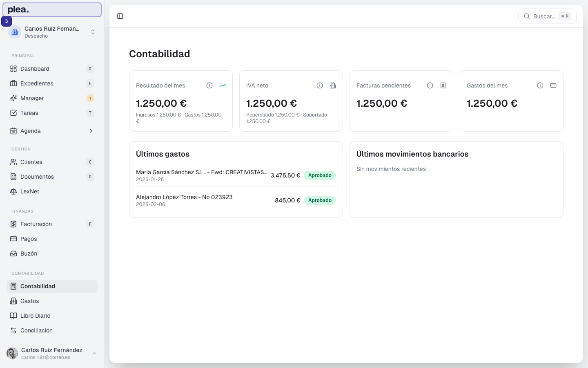588x368 pixels.
Task: Click receipt icon in Facturas pendientes card
Action: click(x=443, y=85)
